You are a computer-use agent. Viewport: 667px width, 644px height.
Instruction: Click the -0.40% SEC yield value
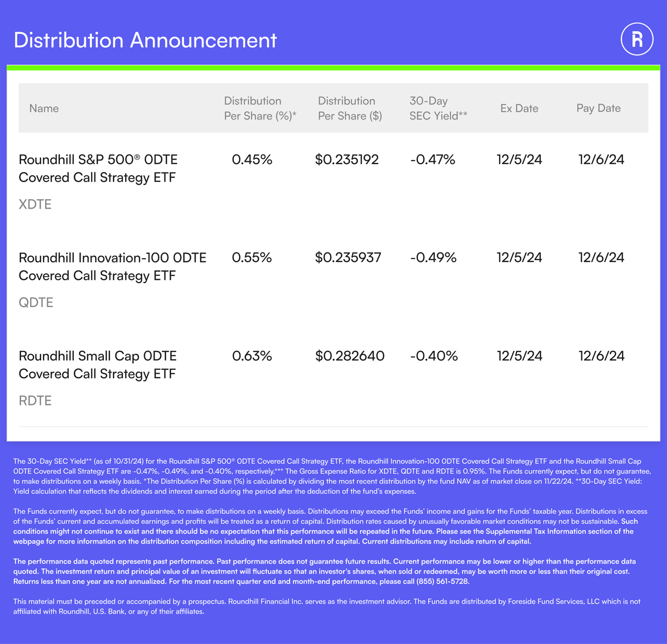pyautogui.click(x=434, y=356)
